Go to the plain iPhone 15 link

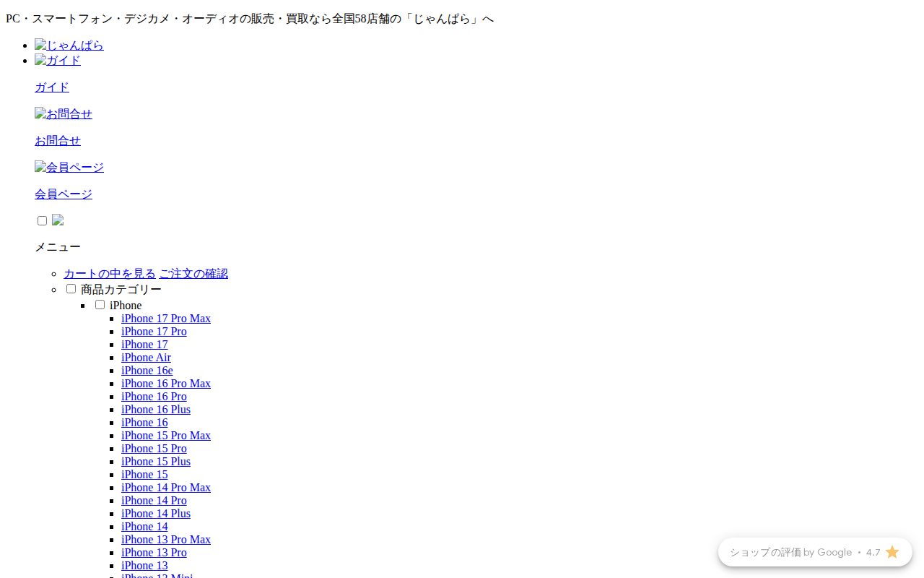pyautogui.click(x=144, y=475)
